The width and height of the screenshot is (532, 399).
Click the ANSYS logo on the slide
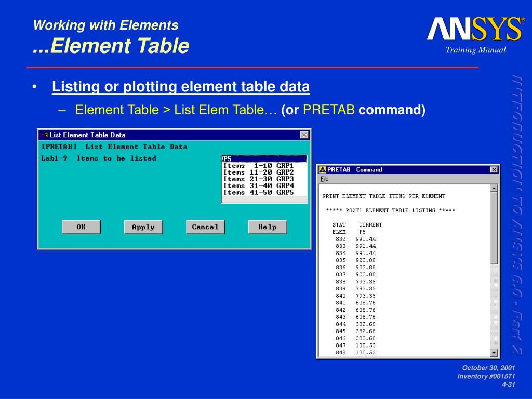(475, 29)
